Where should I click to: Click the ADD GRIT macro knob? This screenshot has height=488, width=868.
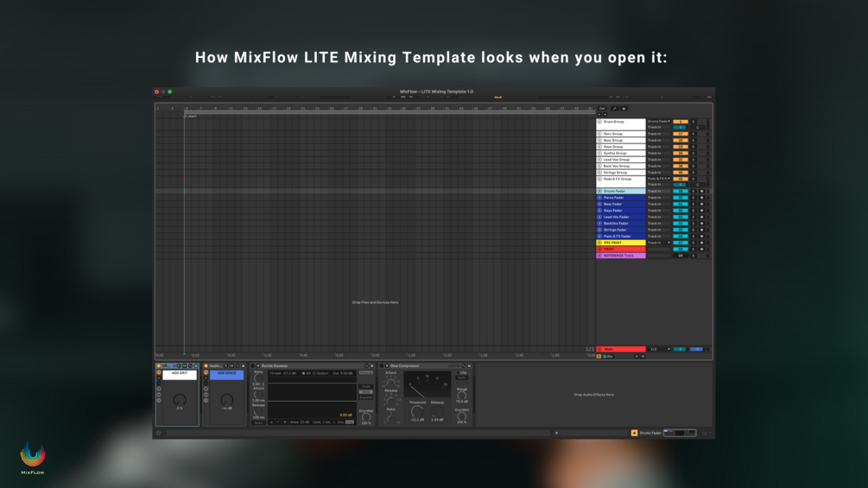click(x=180, y=400)
